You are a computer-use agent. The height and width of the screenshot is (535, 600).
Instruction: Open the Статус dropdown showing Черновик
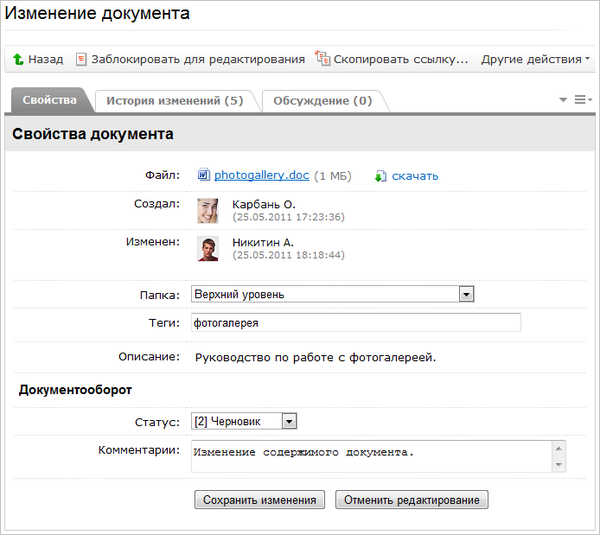click(289, 422)
